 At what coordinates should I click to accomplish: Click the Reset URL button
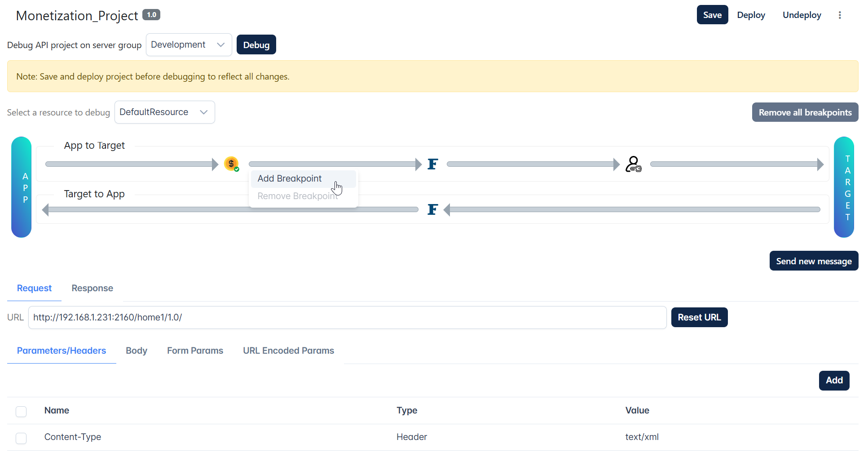coord(699,317)
